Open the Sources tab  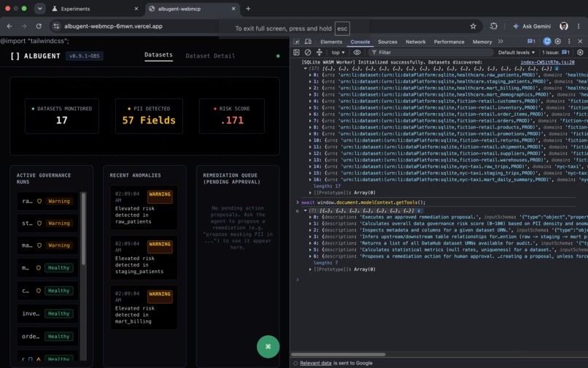387,42
